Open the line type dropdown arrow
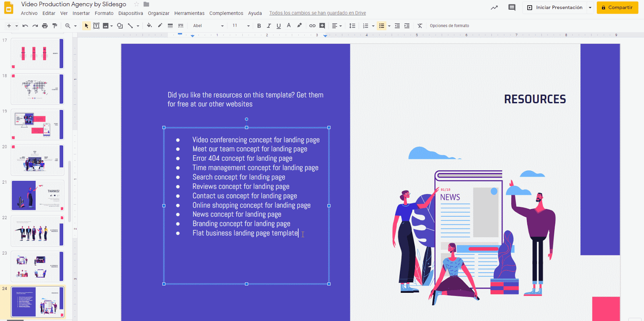644x321 pixels. 138,26
